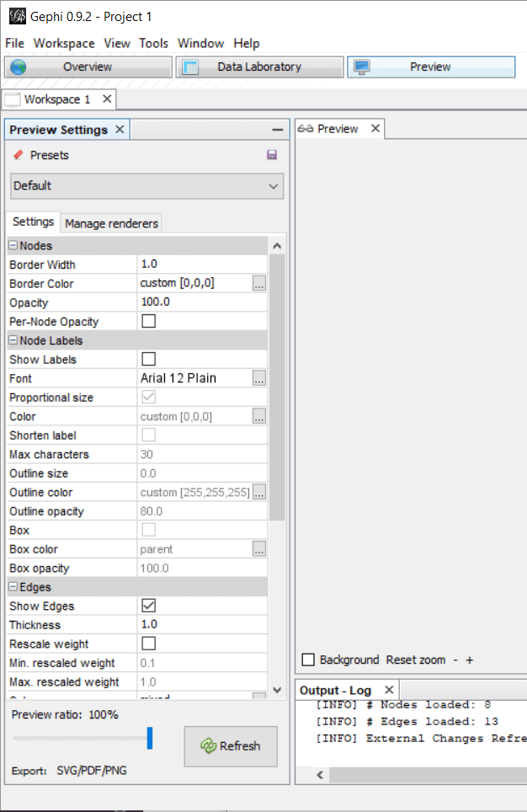527x812 pixels.
Task: Click the zoom in plus icon
Action: point(470,660)
